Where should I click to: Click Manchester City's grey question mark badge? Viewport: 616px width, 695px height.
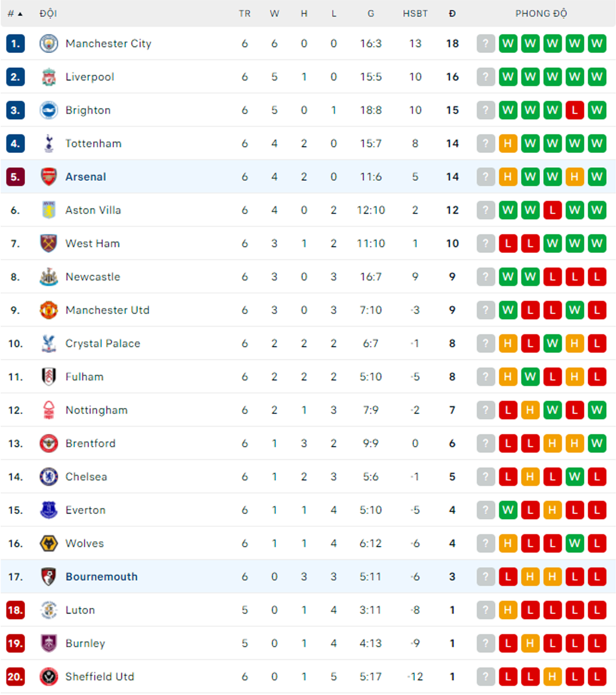pos(486,43)
